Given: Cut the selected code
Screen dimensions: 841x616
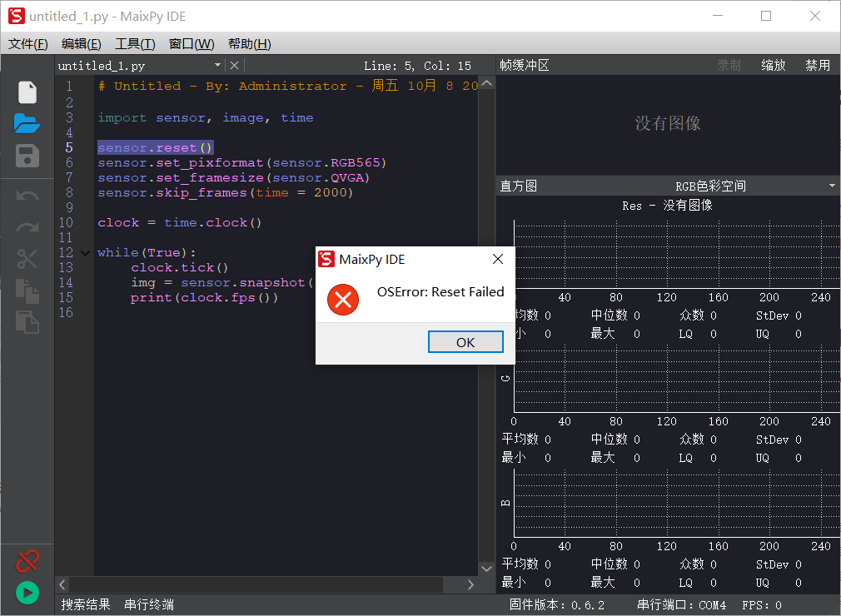Looking at the screenshot, I should [x=27, y=259].
